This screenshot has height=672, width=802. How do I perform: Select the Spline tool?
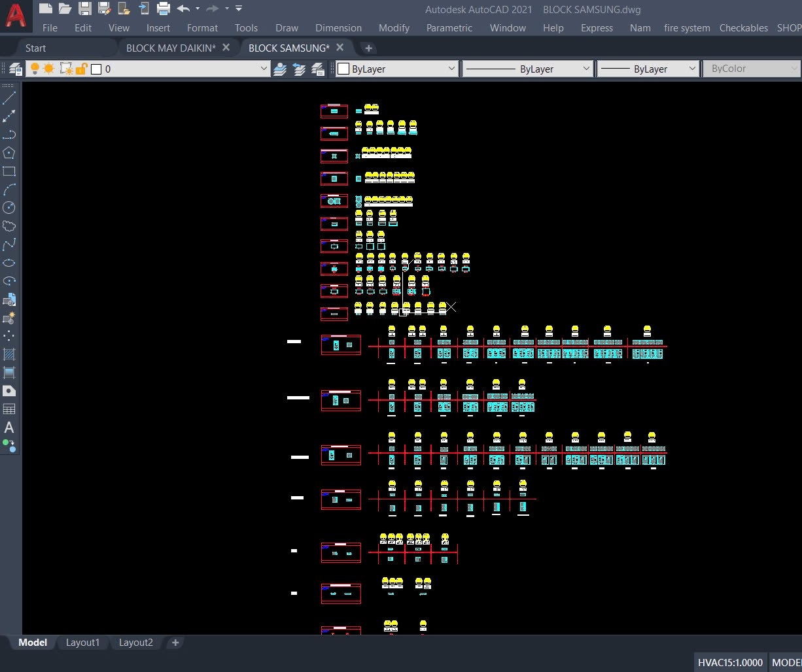click(x=9, y=244)
